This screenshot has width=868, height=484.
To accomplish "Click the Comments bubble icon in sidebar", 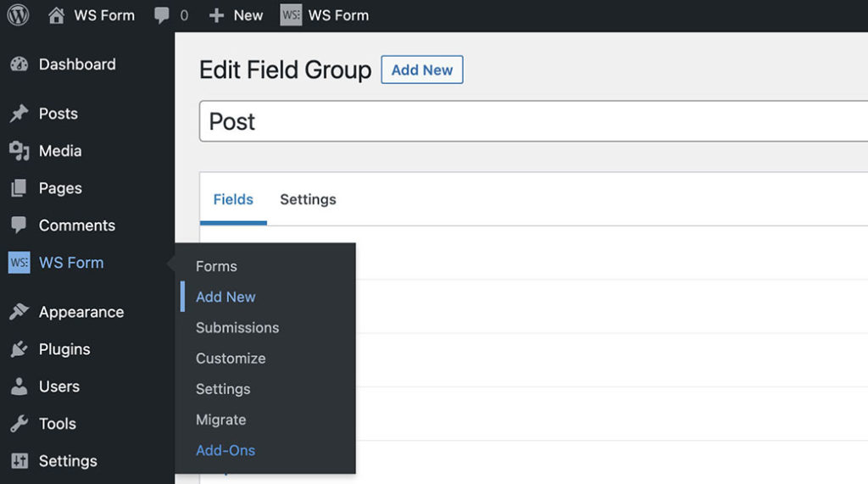I will [19, 225].
